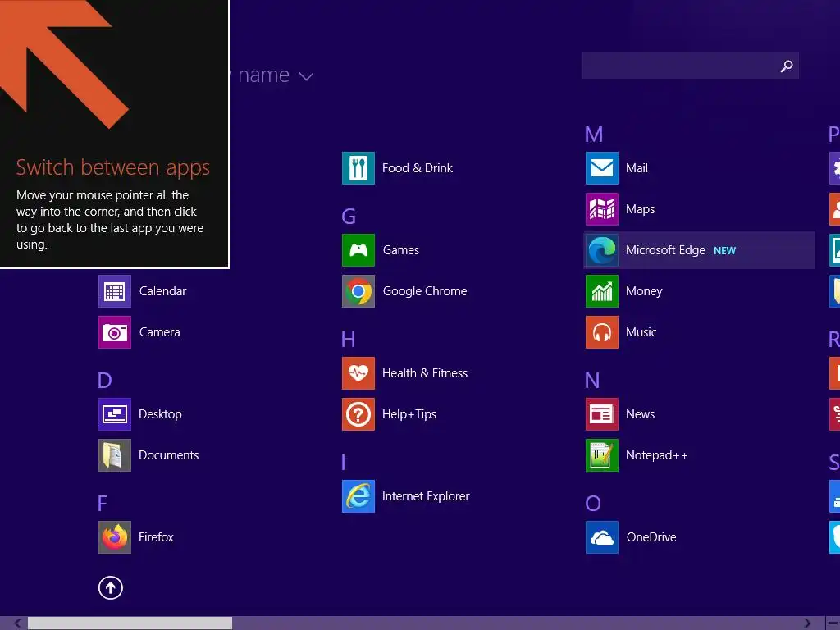Open the Maps app icon
Image resolution: width=840 pixels, height=630 pixels.
point(602,209)
